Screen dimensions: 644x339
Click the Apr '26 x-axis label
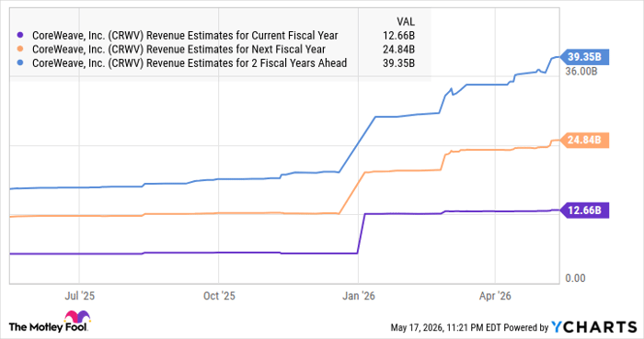[495, 296]
